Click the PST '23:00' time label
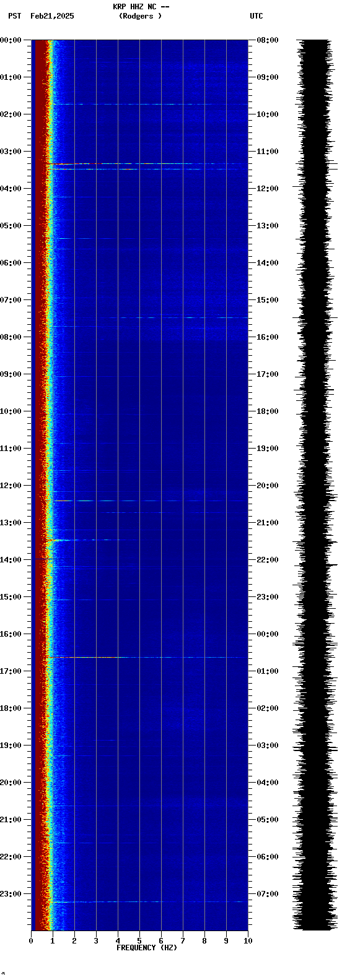 coord(11,894)
